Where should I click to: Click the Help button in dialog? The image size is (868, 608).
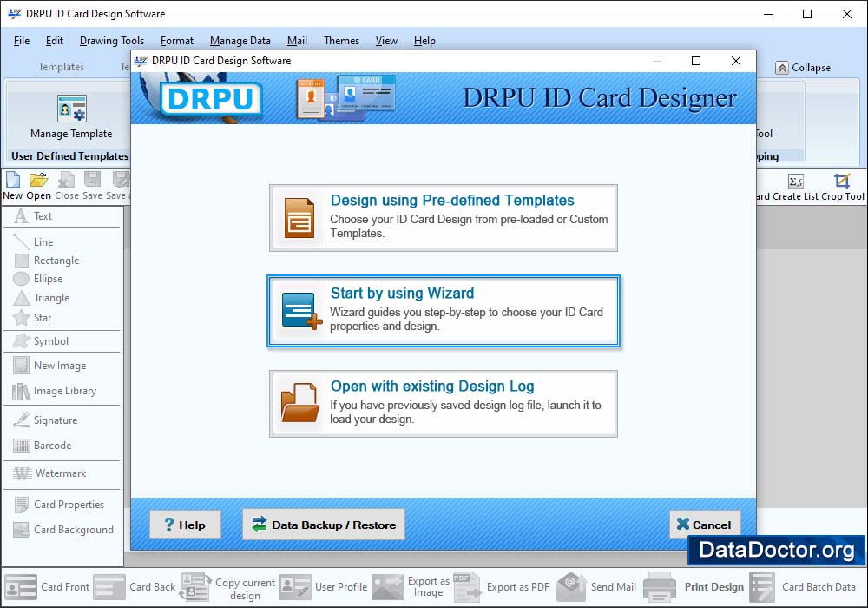tap(186, 525)
